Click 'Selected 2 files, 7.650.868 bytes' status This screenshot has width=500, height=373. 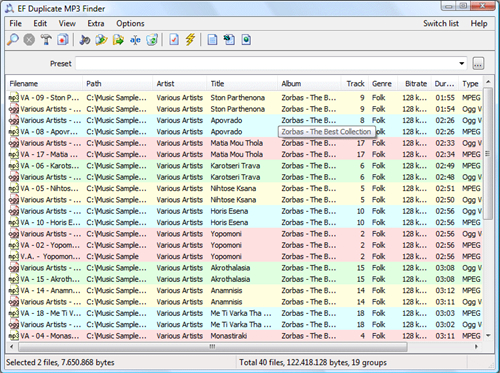coord(60,362)
